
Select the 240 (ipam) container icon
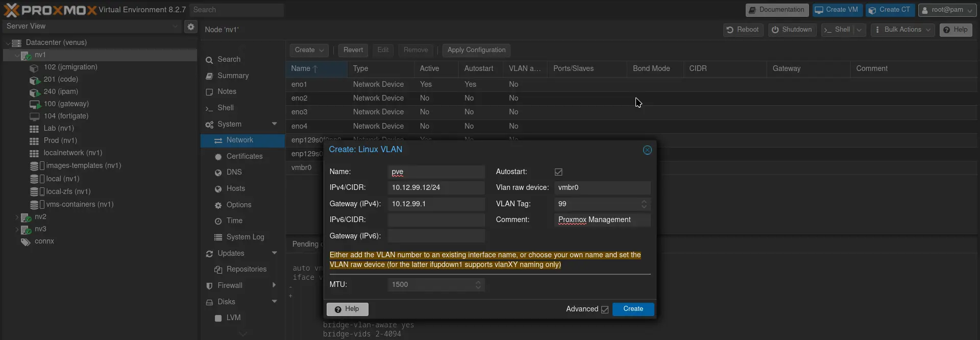point(34,92)
